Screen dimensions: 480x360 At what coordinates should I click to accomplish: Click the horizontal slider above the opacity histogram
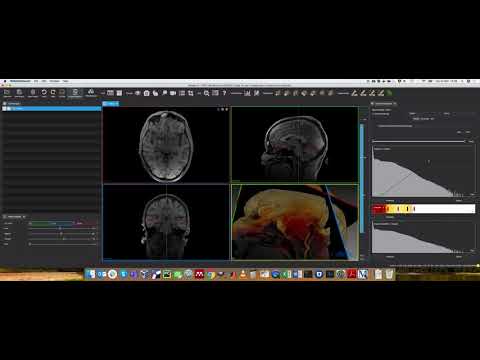click(419, 141)
